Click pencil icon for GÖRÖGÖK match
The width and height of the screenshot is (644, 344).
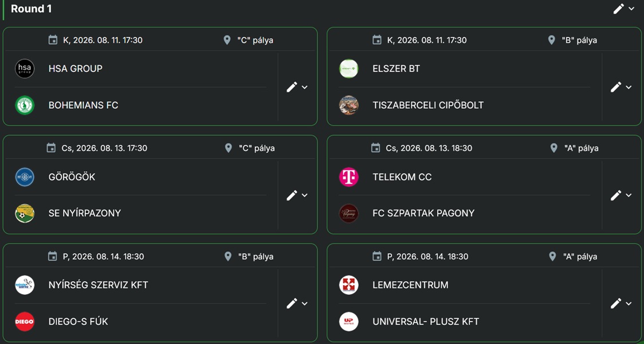coord(292,195)
